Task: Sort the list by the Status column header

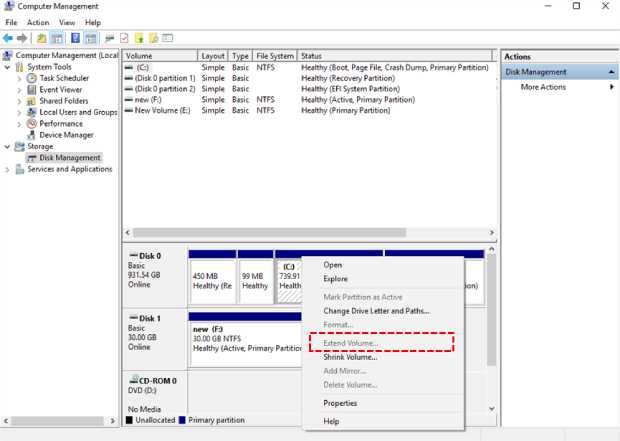Action: (395, 56)
